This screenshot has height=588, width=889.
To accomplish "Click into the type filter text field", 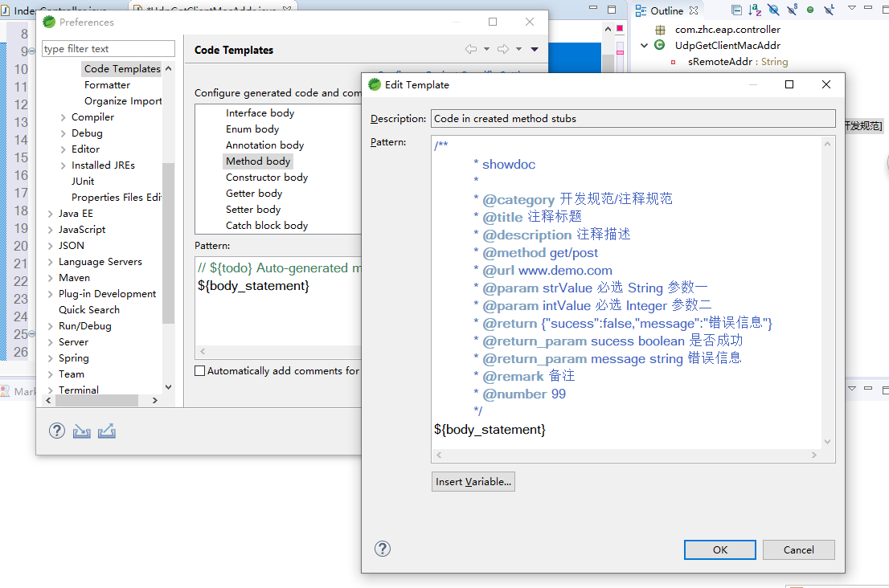I will pos(108,49).
